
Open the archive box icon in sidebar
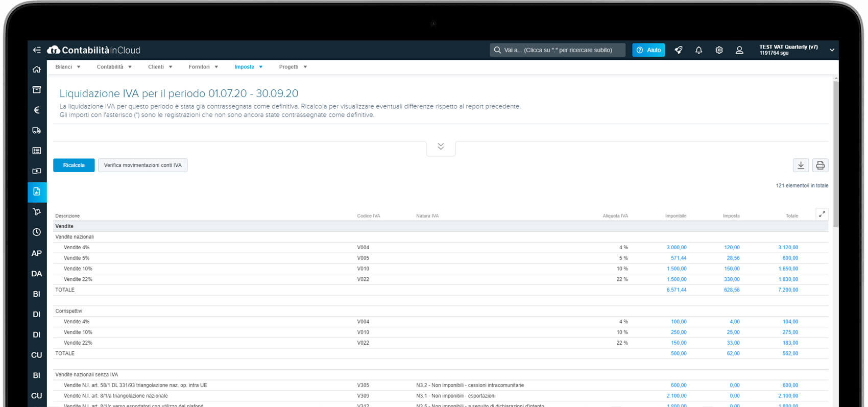tap(37, 90)
